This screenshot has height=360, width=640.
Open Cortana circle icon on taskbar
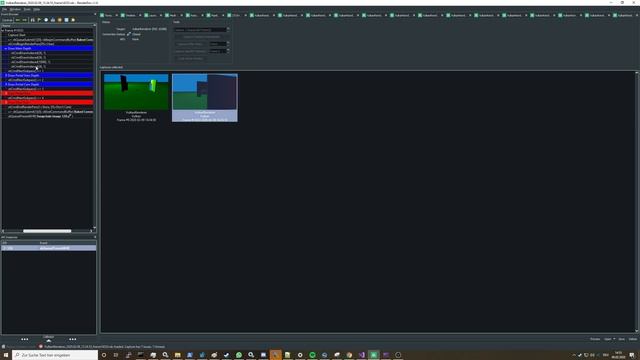point(104,355)
